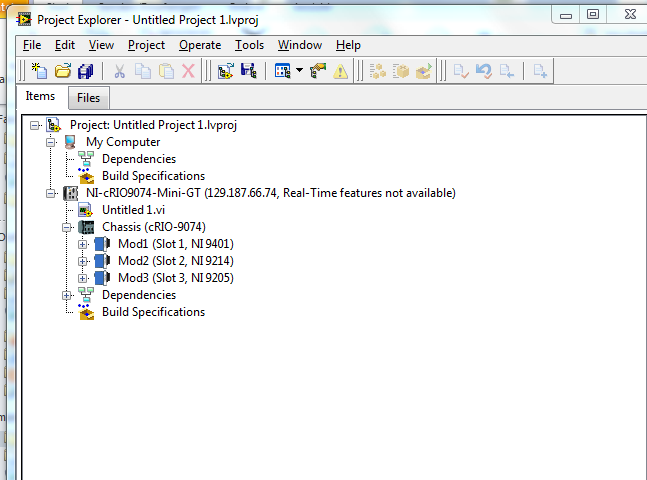
Task: Expand Mod1 (Slot 1, NI 9401)
Action: pyautogui.click(x=83, y=244)
